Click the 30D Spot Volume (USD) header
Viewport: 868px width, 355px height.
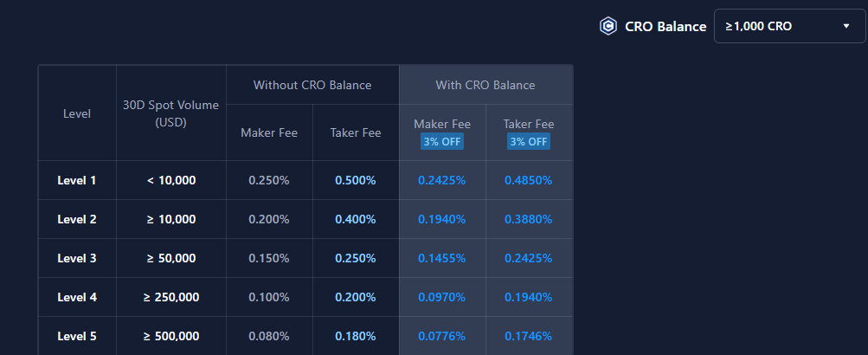[x=171, y=113]
